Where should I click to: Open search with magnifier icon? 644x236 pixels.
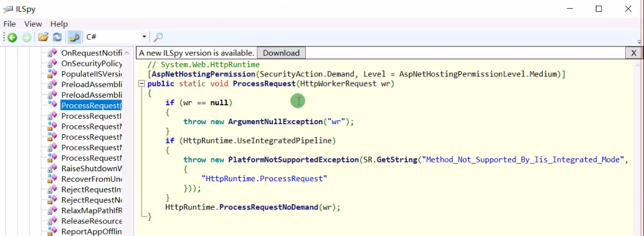coord(158,38)
